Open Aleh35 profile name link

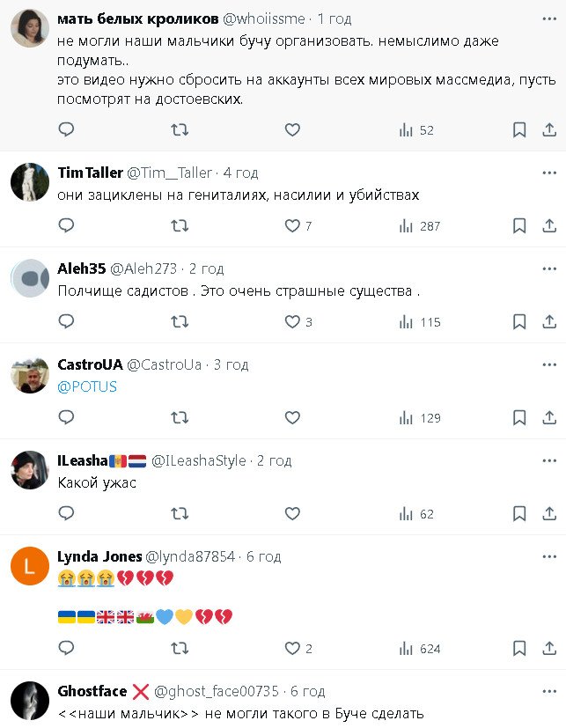click(81, 268)
